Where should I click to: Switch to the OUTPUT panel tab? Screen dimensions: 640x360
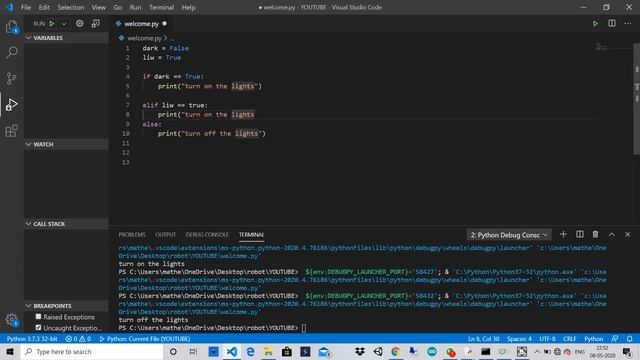coord(165,235)
